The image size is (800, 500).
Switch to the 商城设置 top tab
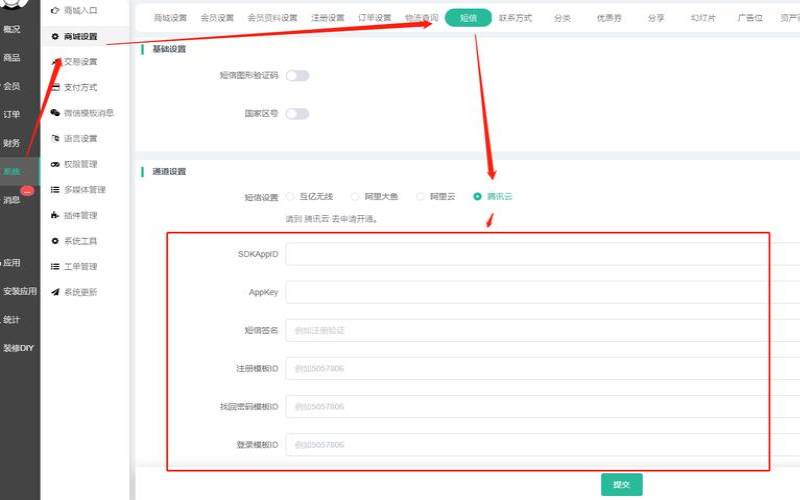point(170,18)
